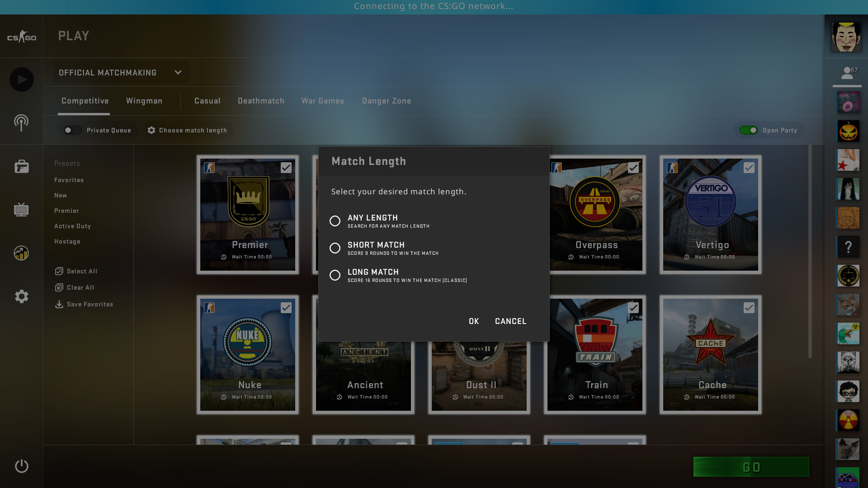Click the Save Favorites download icon
Viewport: 868px width, 488px height.
(x=59, y=304)
